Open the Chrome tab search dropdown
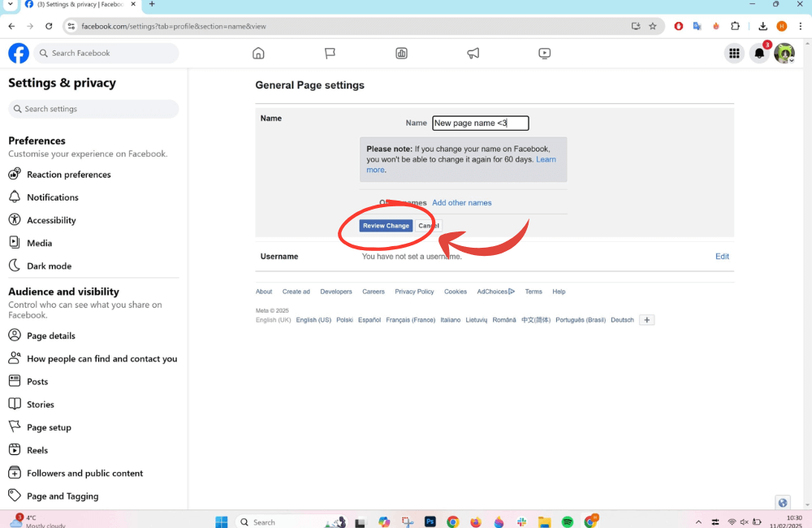This screenshot has height=528, width=812. [10, 4]
